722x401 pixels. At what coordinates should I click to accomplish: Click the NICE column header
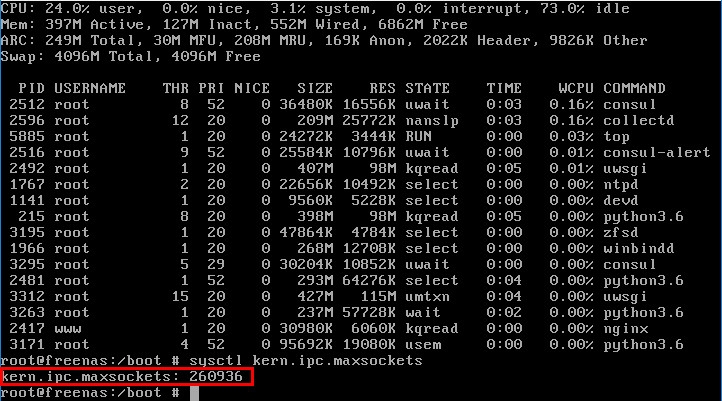252,88
